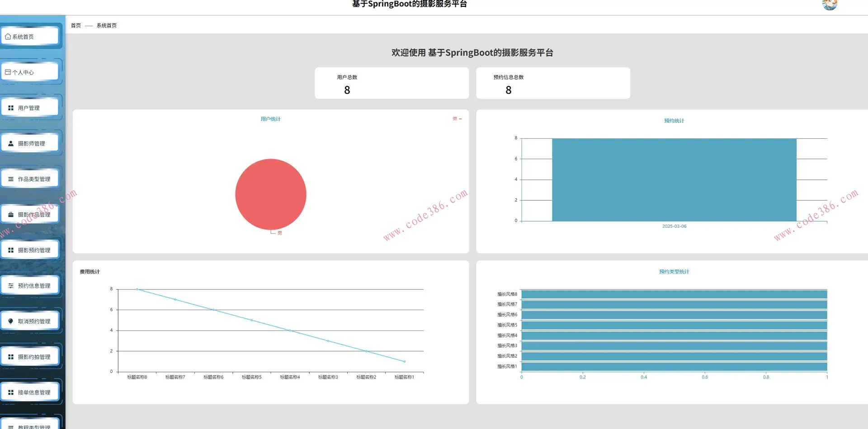Click the briefcase icon beside 摄影作品管理

pyautogui.click(x=11, y=215)
